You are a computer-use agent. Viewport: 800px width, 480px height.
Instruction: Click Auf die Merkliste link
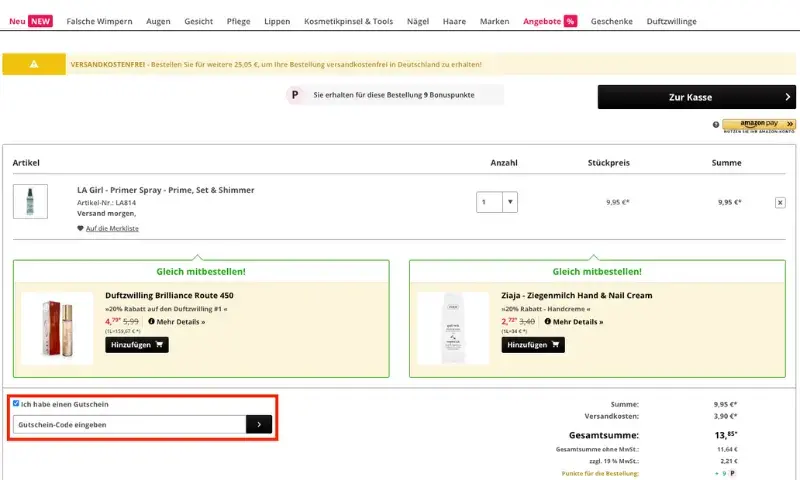click(x=112, y=229)
